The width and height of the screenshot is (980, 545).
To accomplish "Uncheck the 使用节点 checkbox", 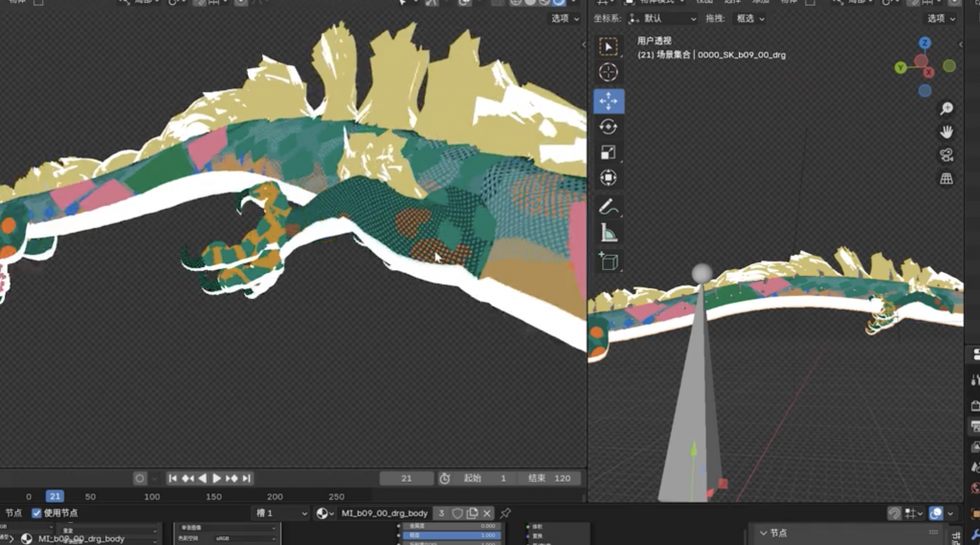I will [37, 513].
